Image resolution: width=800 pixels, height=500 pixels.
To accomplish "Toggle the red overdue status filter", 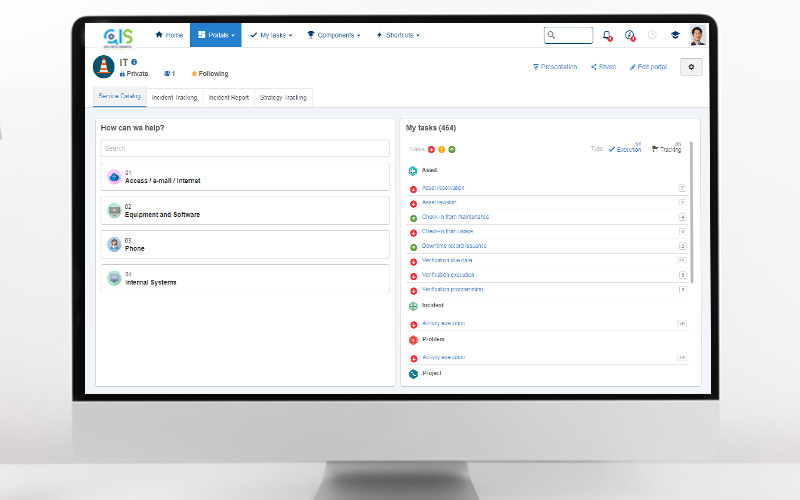I will point(431,149).
